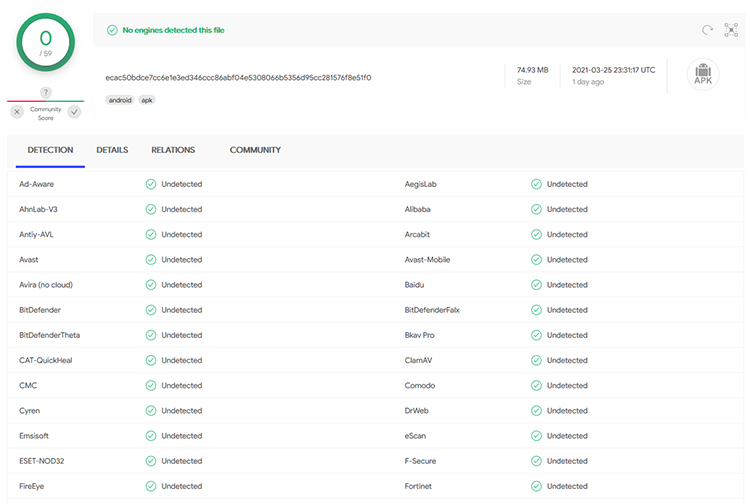Click the similar files graph icon
This screenshot has height=504, width=750.
click(x=731, y=30)
